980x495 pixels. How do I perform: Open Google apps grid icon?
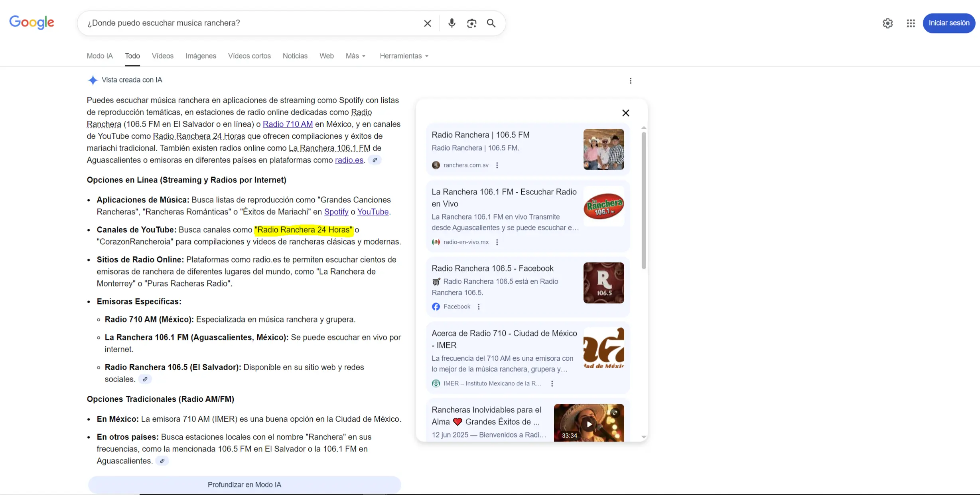(x=911, y=23)
